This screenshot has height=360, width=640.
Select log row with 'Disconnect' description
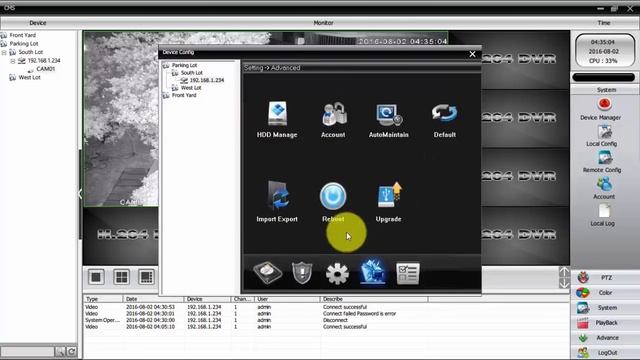326,320
